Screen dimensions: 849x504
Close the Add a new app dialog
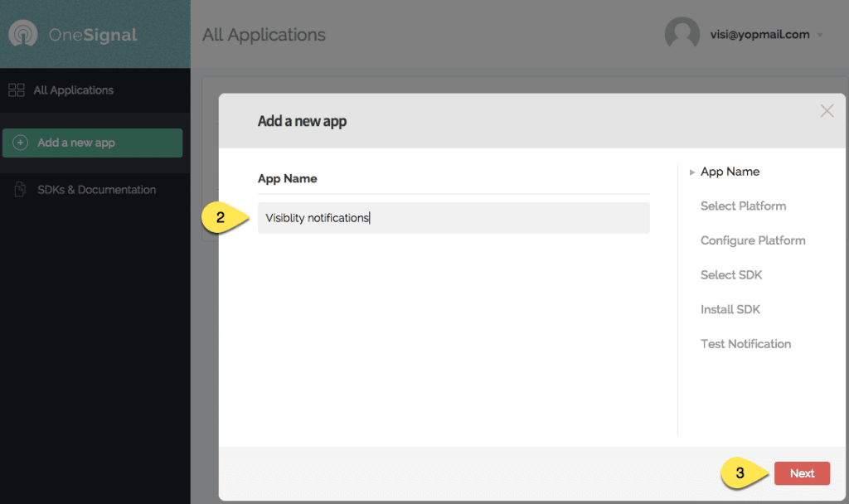tap(827, 111)
